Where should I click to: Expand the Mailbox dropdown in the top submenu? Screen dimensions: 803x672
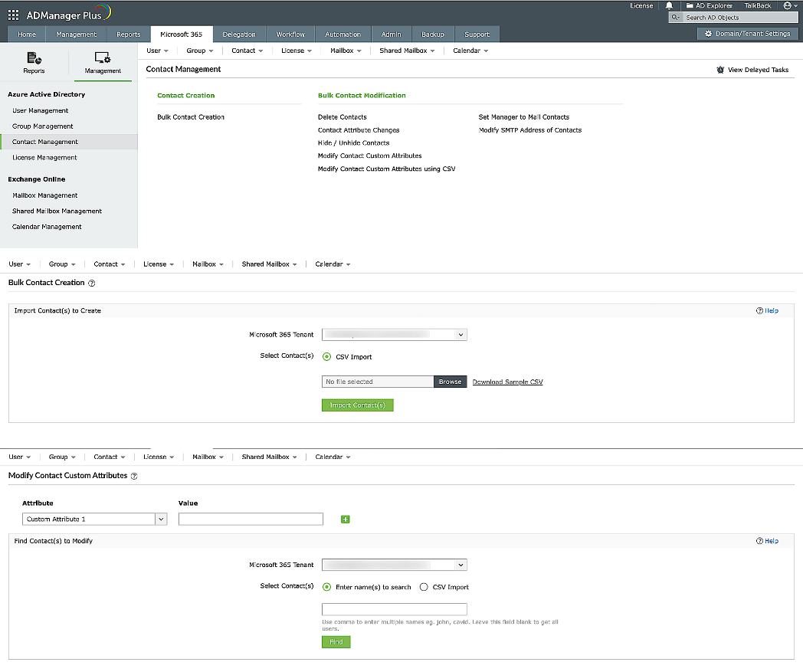[346, 51]
